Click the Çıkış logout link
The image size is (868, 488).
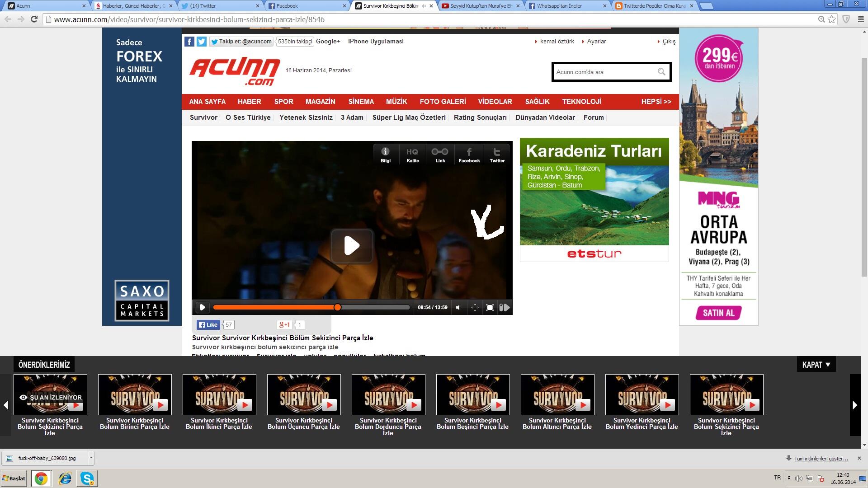pos(669,42)
